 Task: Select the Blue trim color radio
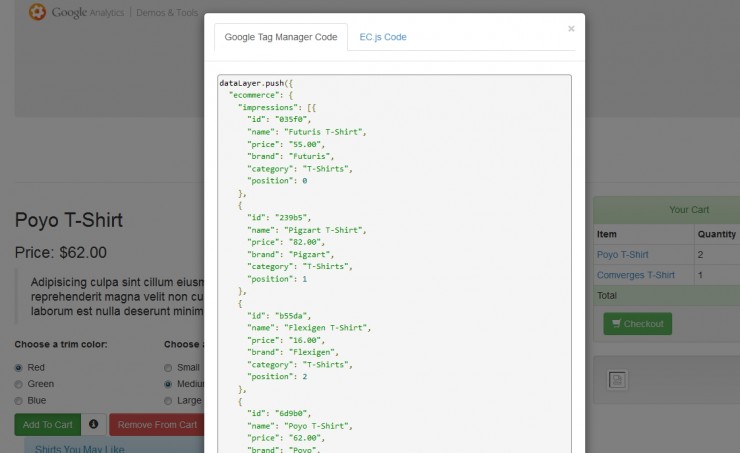click(x=18, y=401)
